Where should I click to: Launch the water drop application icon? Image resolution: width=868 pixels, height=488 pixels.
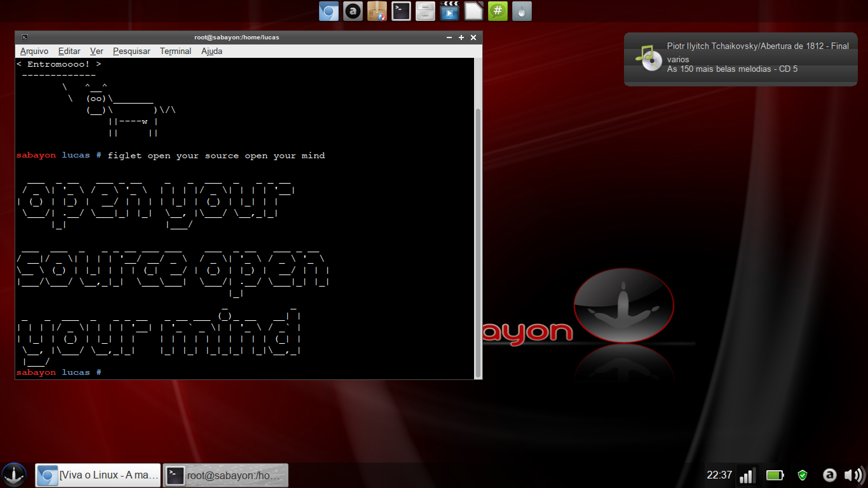[522, 11]
